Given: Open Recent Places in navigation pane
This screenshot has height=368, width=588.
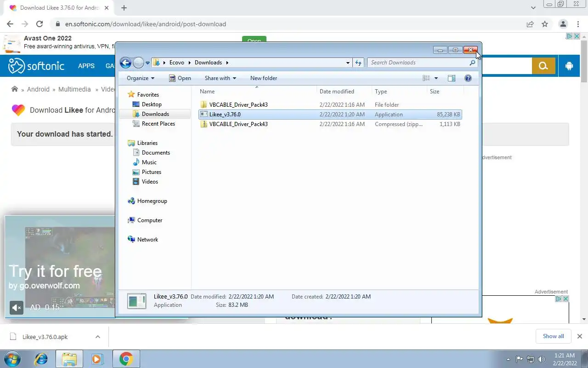Looking at the screenshot, I should tap(158, 124).
